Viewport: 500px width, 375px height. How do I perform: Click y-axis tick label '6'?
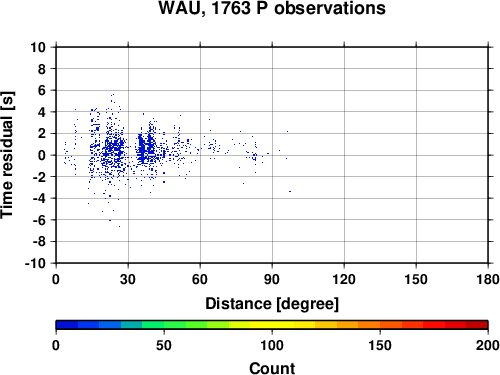[42, 90]
